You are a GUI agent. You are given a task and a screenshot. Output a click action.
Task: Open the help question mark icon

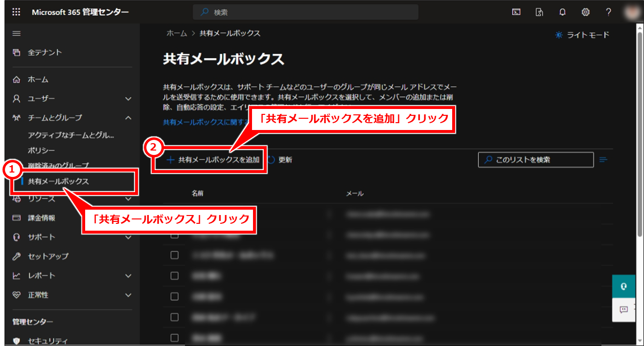608,12
